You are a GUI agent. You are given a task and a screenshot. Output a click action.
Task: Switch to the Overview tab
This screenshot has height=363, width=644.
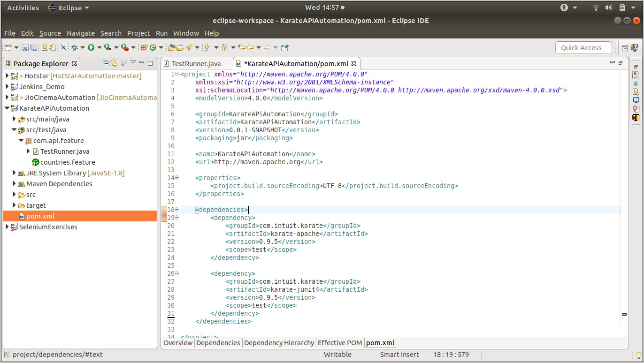[178, 343]
